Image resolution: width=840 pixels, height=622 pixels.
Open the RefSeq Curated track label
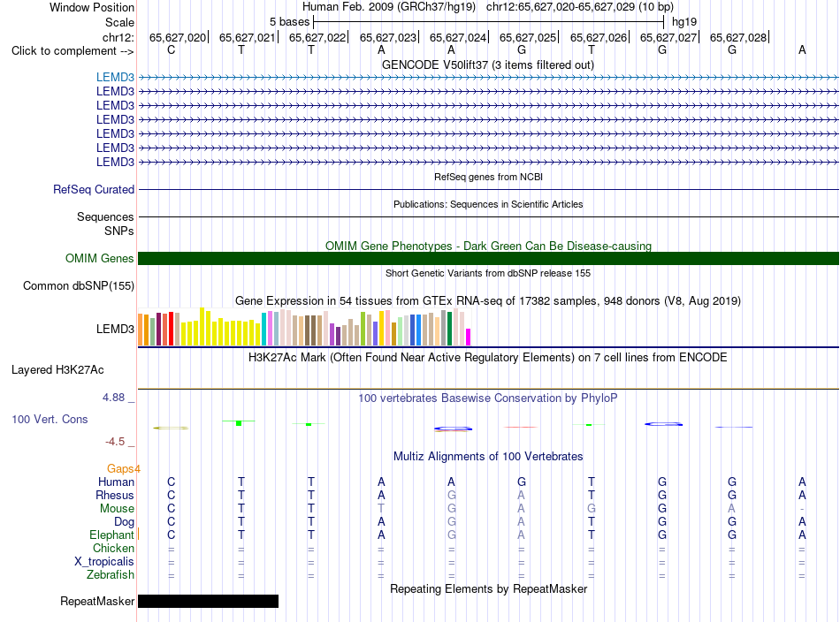pos(94,189)
